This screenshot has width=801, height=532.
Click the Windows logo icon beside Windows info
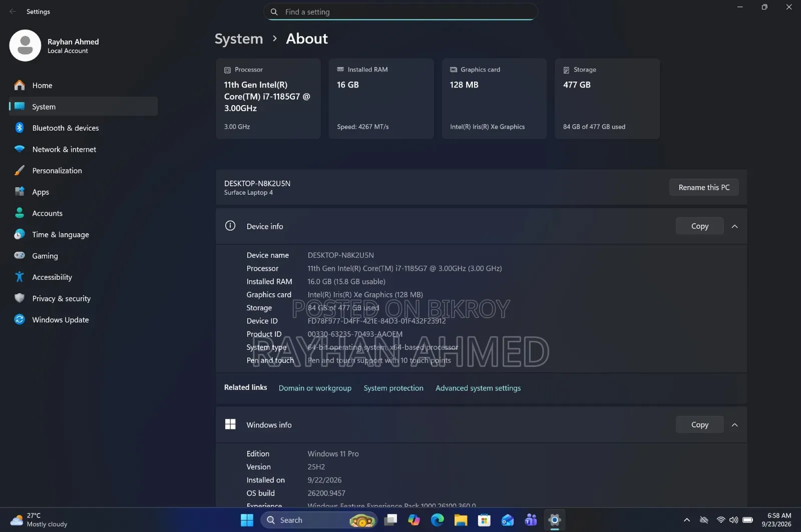point(230,424)
